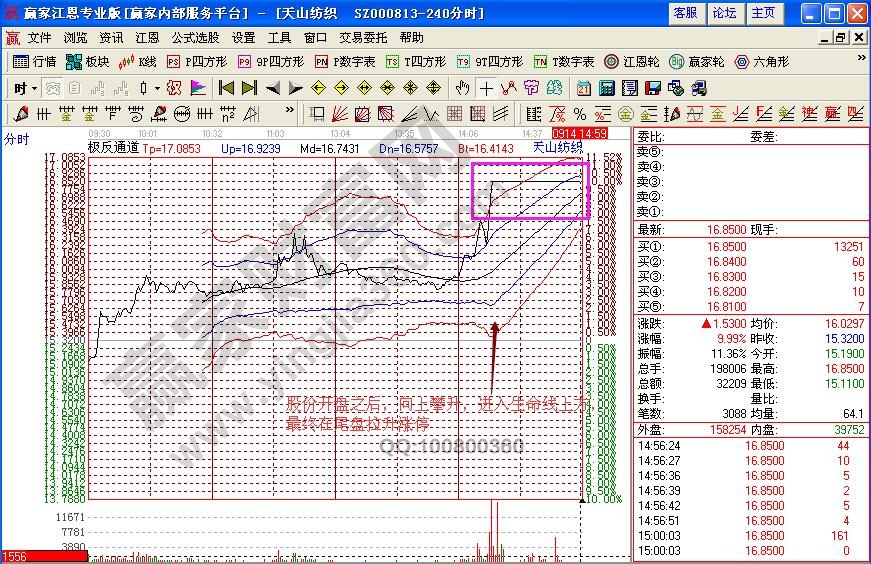
Task: Toggle the crosshair cursor mode
Action: (x=486, y=88)
